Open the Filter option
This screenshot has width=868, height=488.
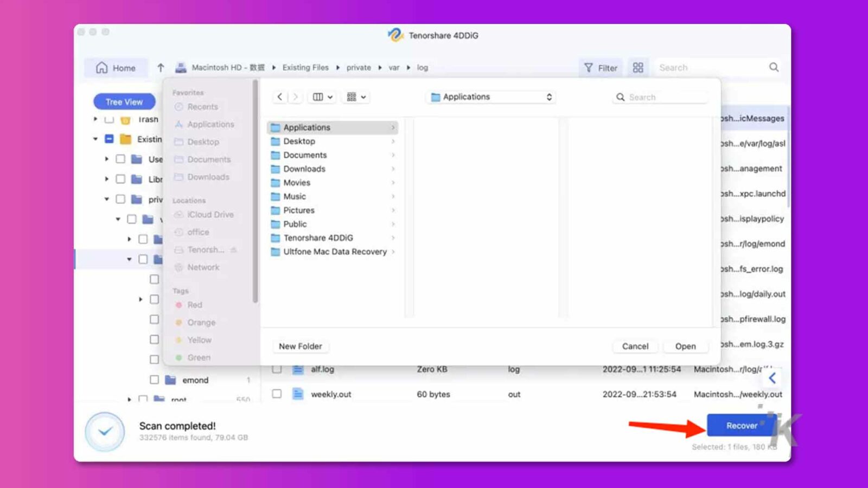[x=601, y=68]
